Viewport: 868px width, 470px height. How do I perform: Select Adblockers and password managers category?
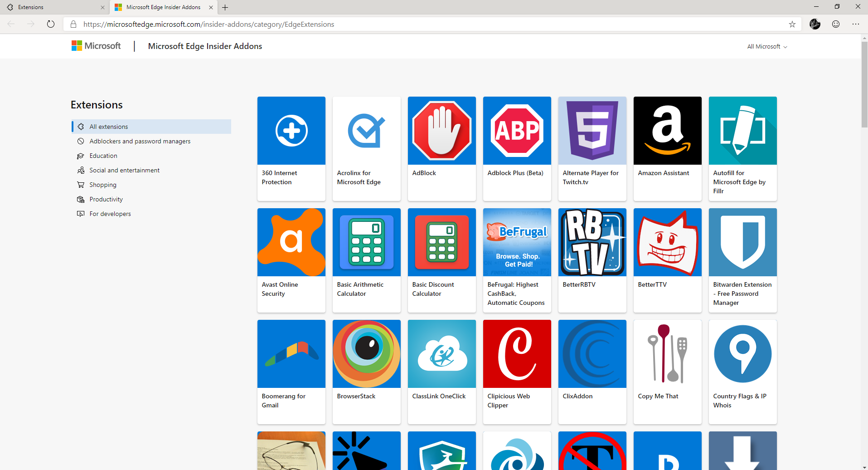click(151, 141)
